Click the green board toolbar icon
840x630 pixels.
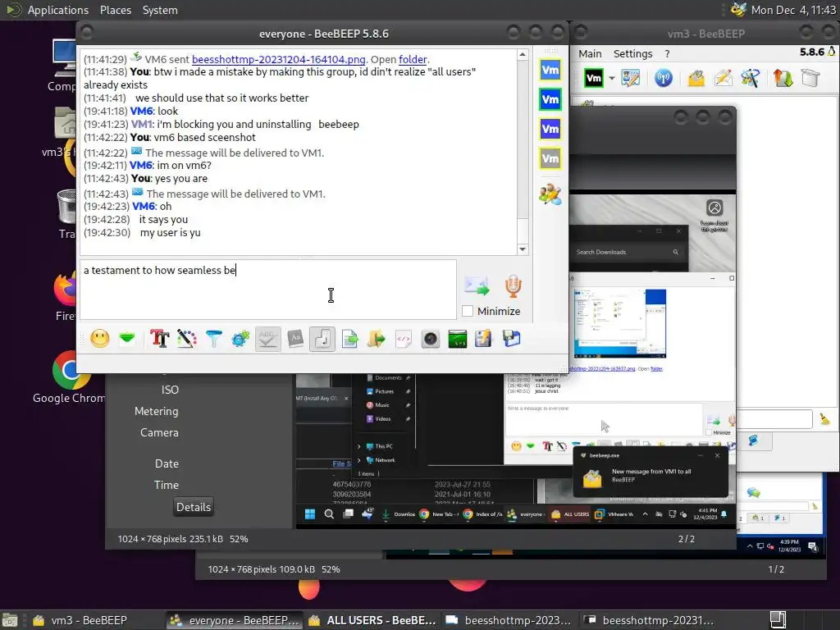(457, 339)
